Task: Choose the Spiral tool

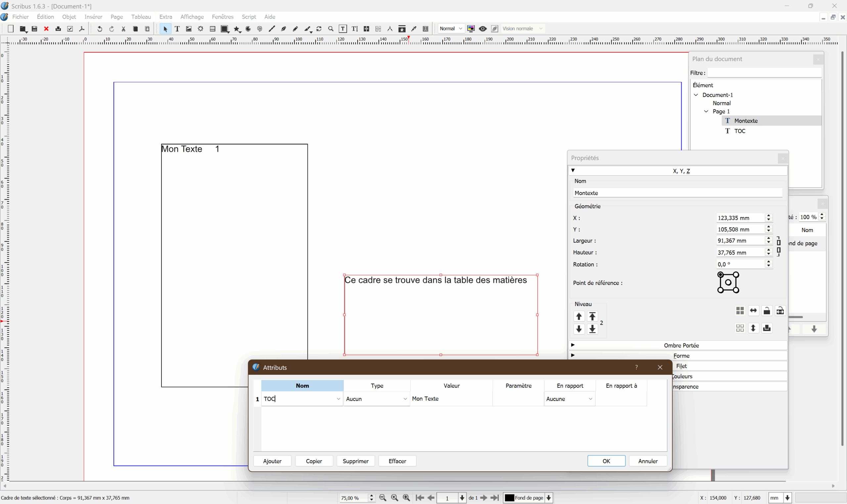Action: point(260,29)
